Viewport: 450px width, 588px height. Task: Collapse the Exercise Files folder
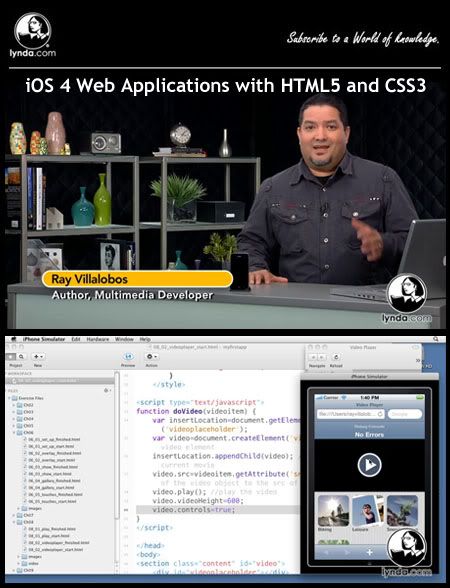pyautogui.click(x=9, y=398)
